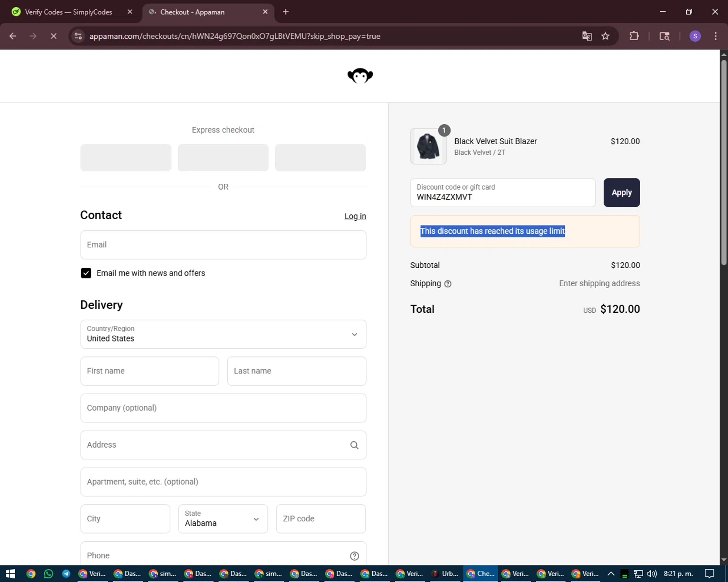Open site information icon in address bar

pyautogui.click(x=78, y=36)
